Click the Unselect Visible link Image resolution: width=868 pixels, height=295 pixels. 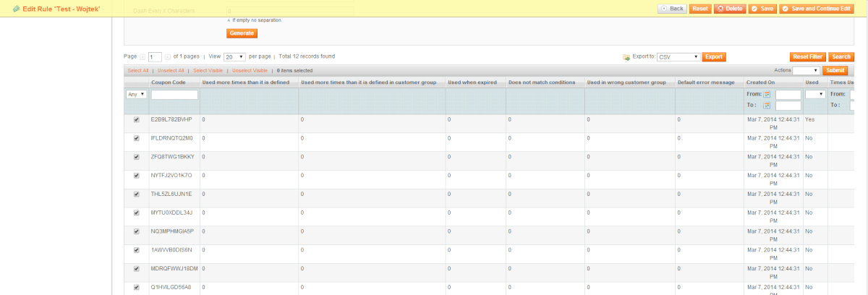tap(250, 71)
